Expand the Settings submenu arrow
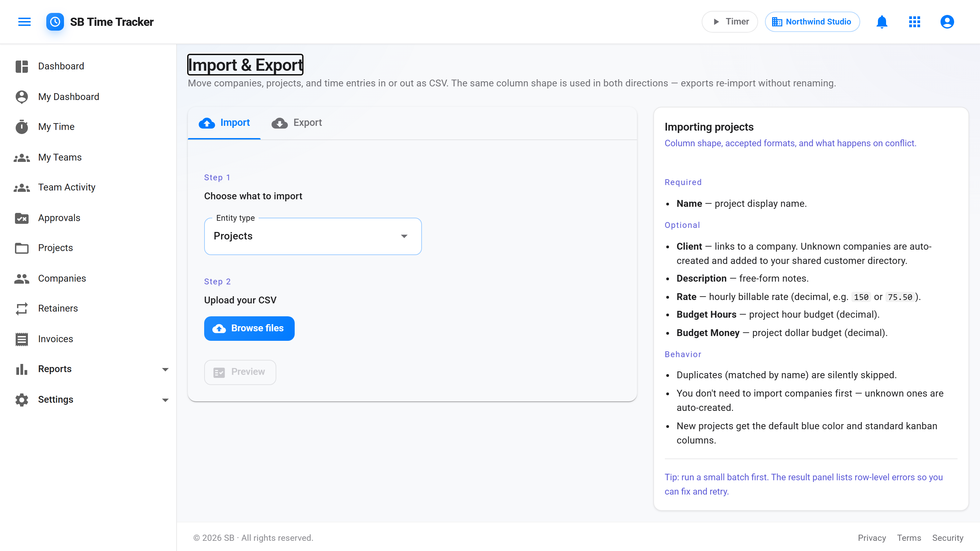This screenshot has height=551, width=980. click(165, 400)
